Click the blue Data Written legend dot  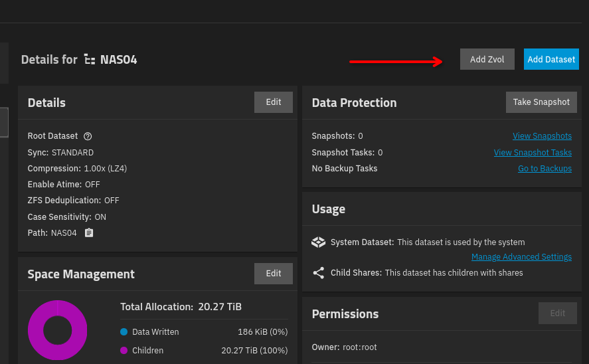coord(124,331)
